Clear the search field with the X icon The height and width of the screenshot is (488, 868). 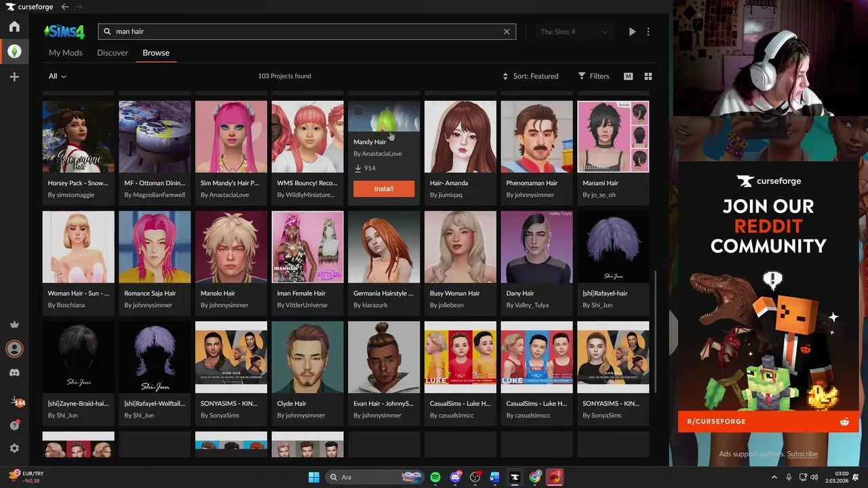[x=507, y=31]
